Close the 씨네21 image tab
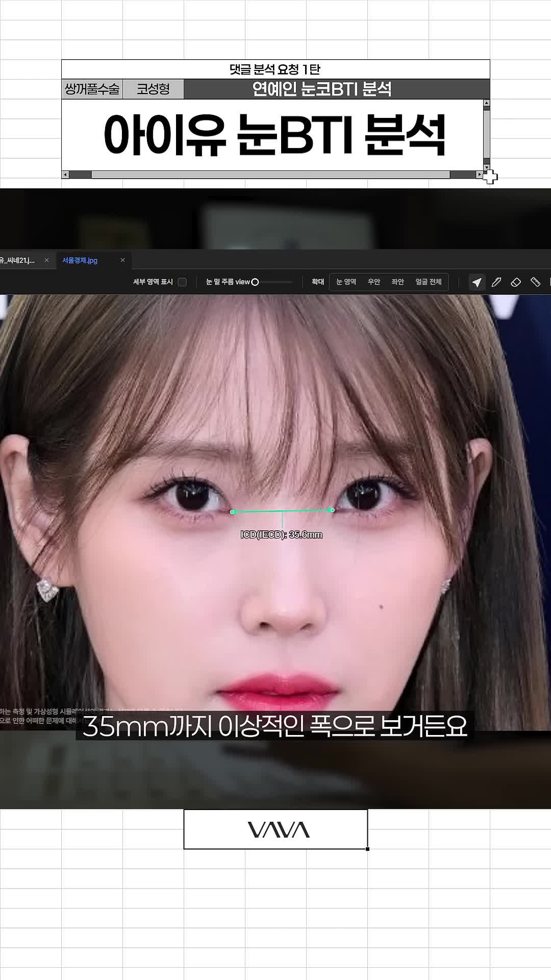 (x=46, y=260)
